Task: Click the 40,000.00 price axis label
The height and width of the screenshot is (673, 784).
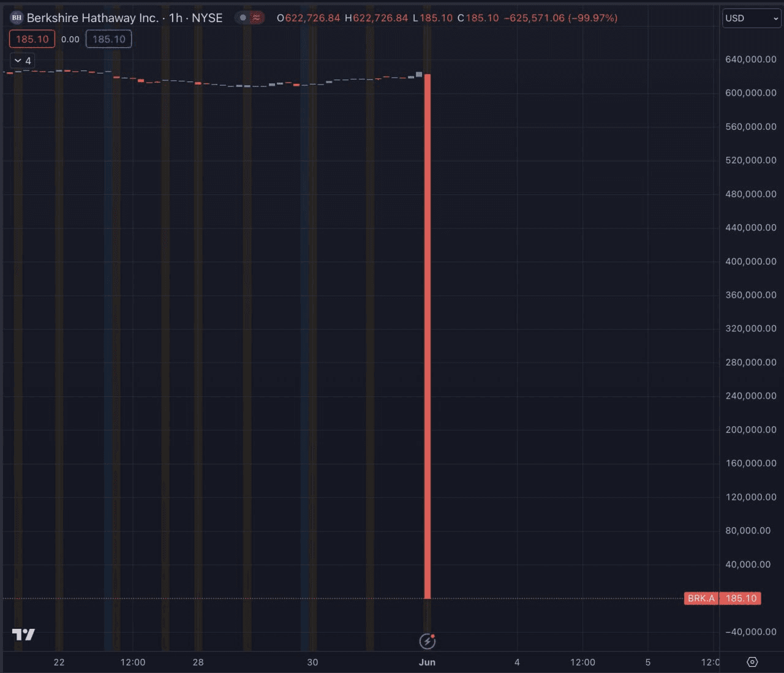Action: (x=748, y=565)
